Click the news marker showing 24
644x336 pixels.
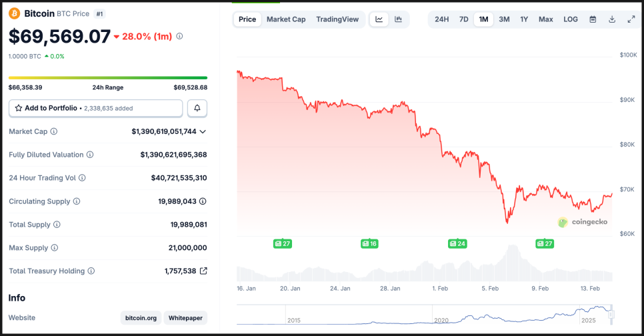(x=457, y=244)
